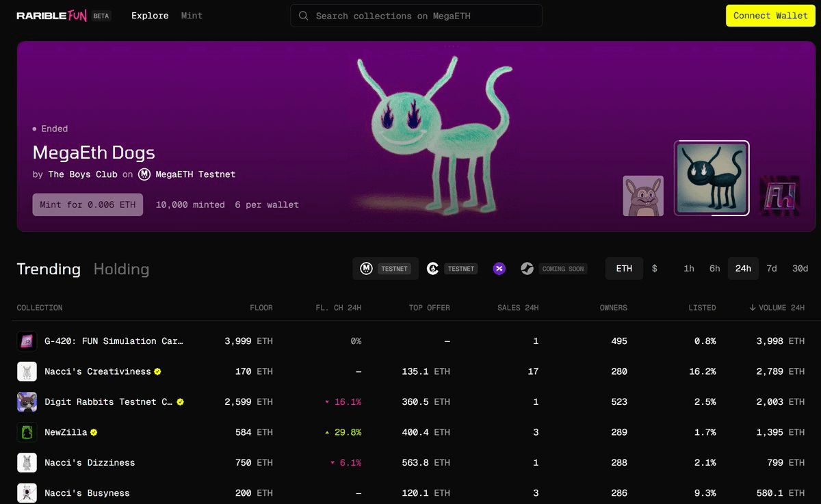Switch to the Trending tab
This screenshot has width=821, height=504.
[49, 269]
